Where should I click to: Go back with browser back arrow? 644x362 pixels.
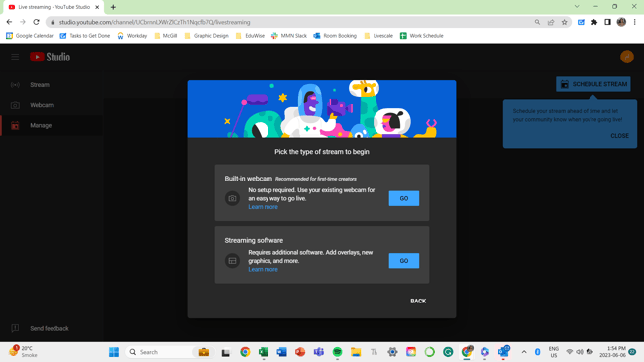(9, 22)
